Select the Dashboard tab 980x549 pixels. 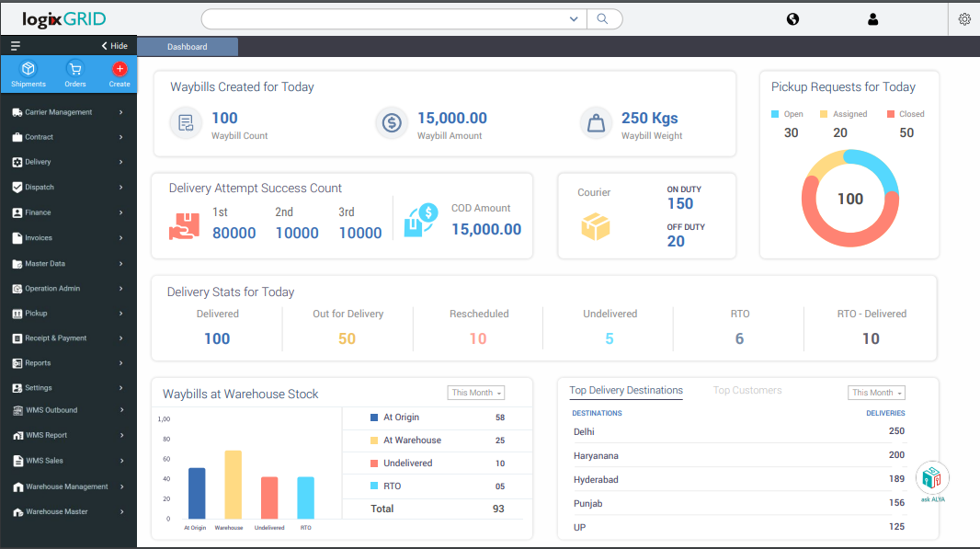click(x=187, y=46)
